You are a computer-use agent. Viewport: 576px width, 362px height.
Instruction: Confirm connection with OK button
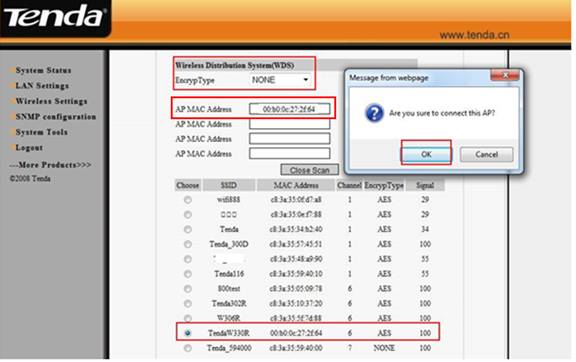coord(426,154)
